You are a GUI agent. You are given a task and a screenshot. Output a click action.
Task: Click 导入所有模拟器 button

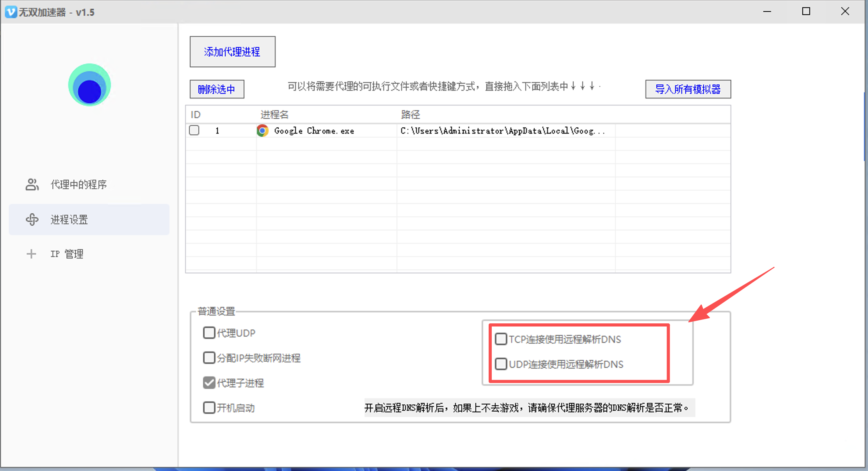click(x=688, y=89)
